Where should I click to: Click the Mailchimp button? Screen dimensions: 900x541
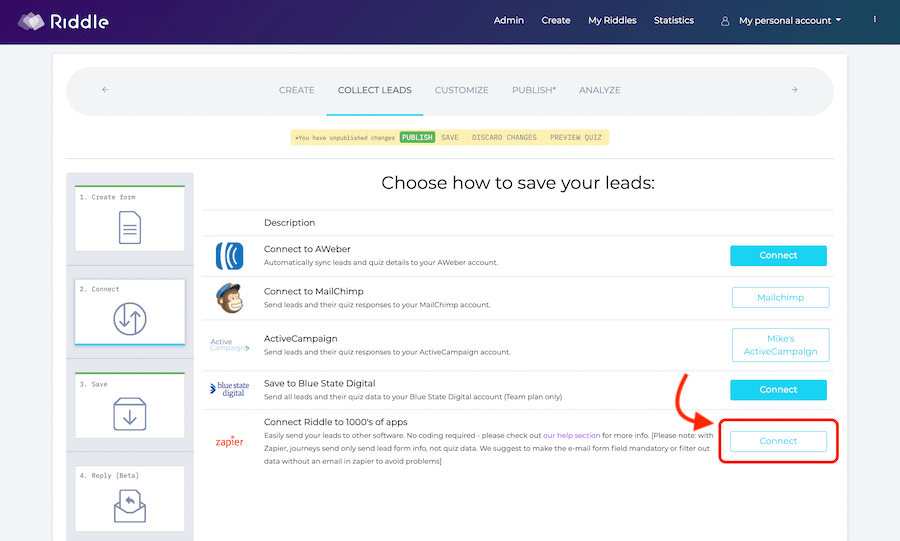[781, 297]
